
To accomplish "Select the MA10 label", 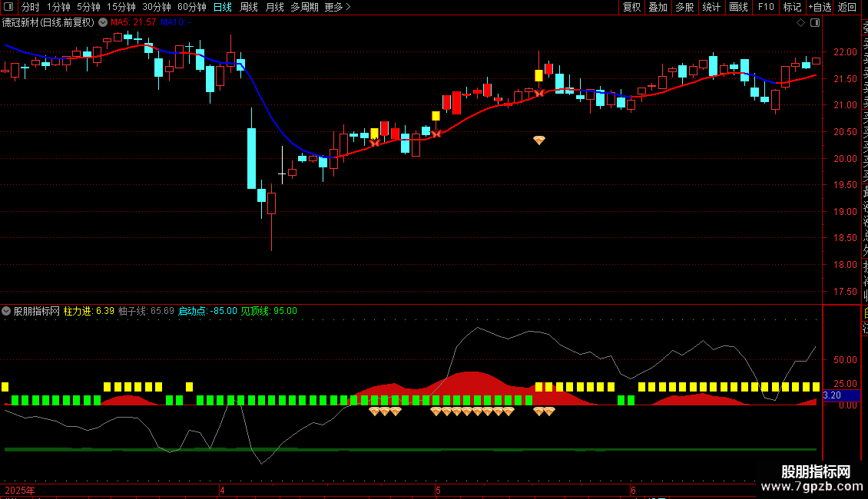I will (175, 23).
